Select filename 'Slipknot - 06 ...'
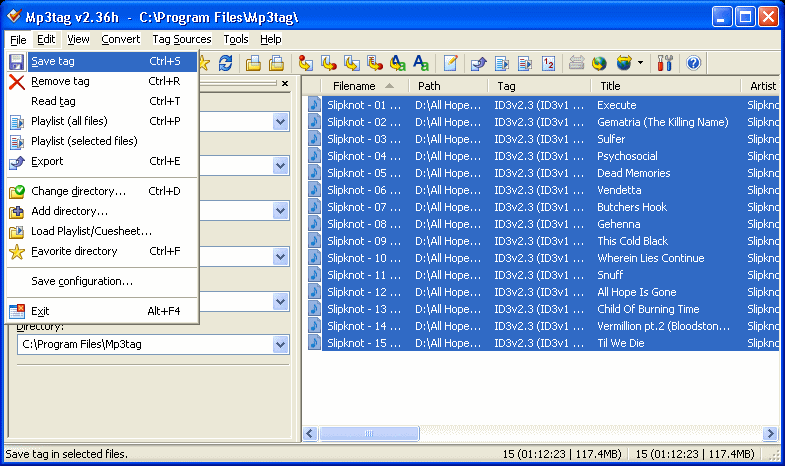This screenshot has width=785, height=466. pos(364,190)
